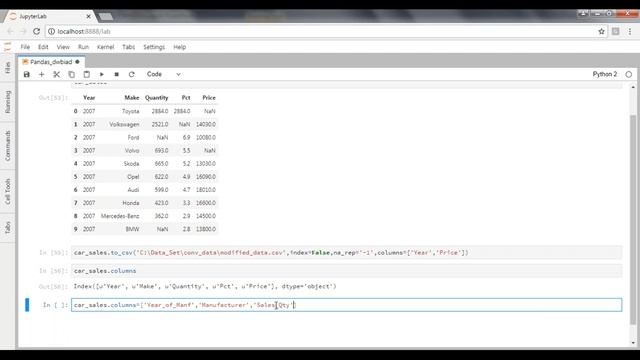Open the Kernel menu
Screen dimensions: 640x360
[x=105, y=47]
